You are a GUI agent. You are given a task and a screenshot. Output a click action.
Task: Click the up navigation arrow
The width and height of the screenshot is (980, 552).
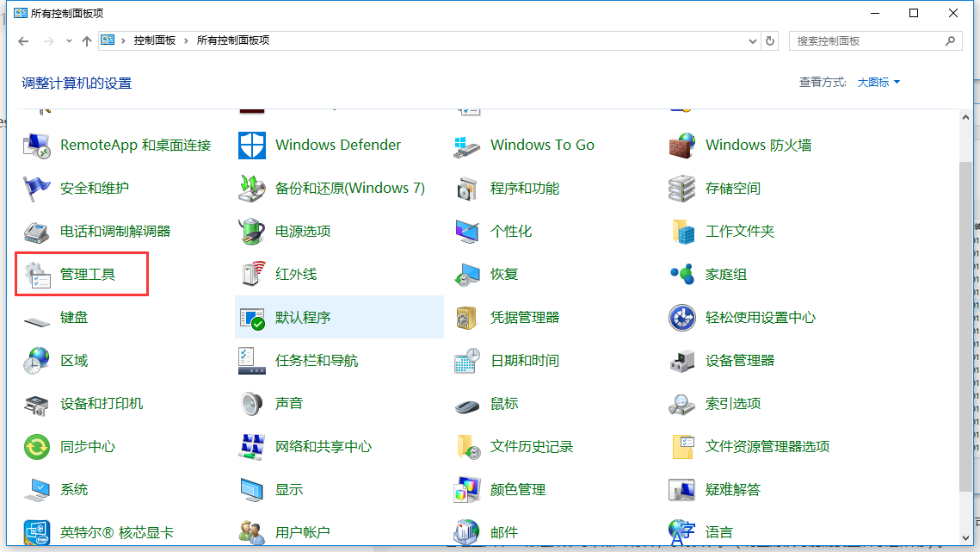[x=87, y=40]
